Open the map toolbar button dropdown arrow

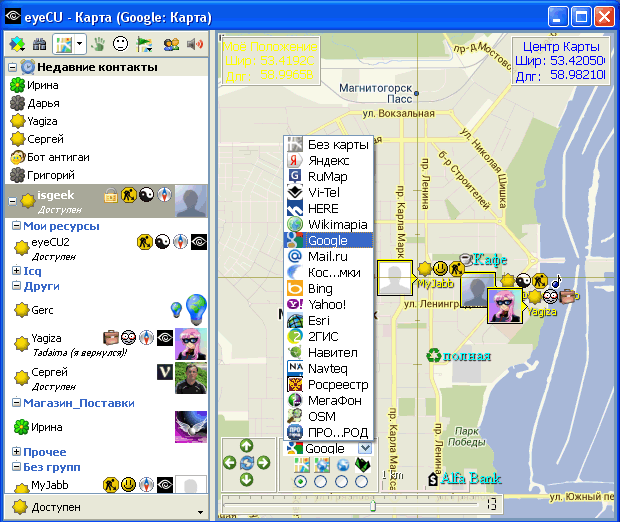point(79,44)
